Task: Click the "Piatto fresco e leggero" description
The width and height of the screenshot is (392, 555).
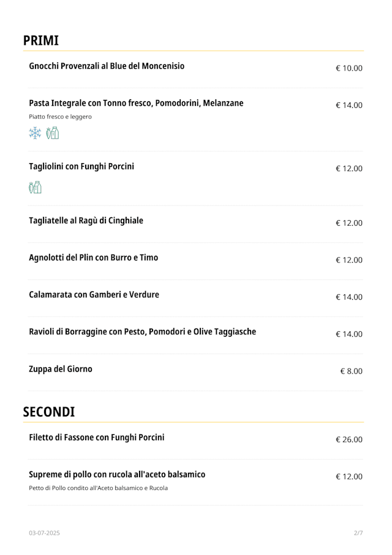Action: (x=60, y=117)
